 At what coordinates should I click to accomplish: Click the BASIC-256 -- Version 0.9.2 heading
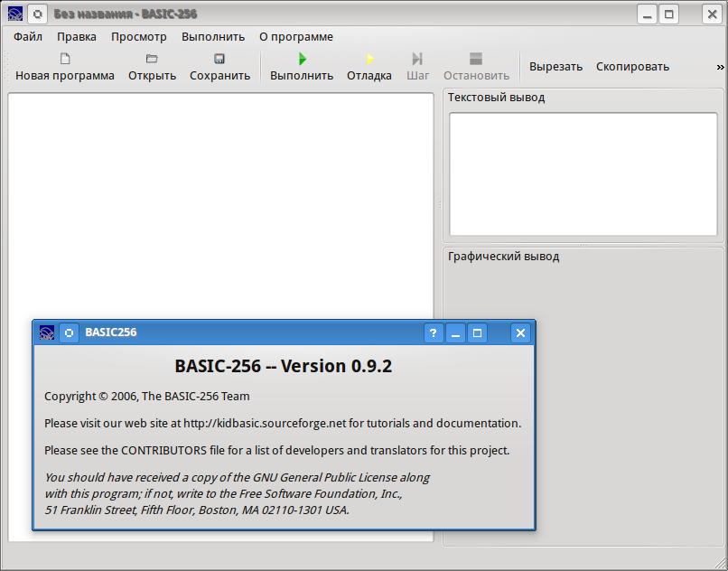click(x=284, y=366)
